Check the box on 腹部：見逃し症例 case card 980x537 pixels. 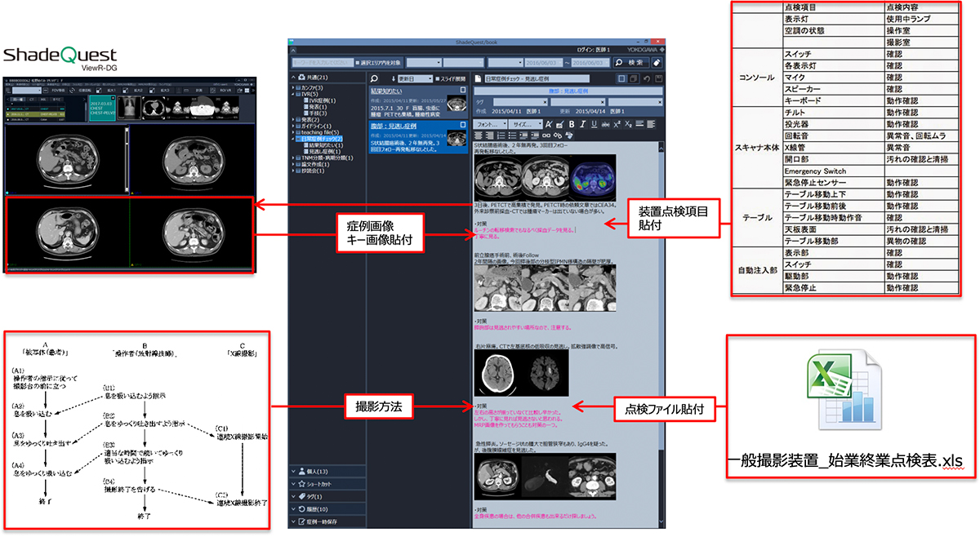tap(462, 126)
